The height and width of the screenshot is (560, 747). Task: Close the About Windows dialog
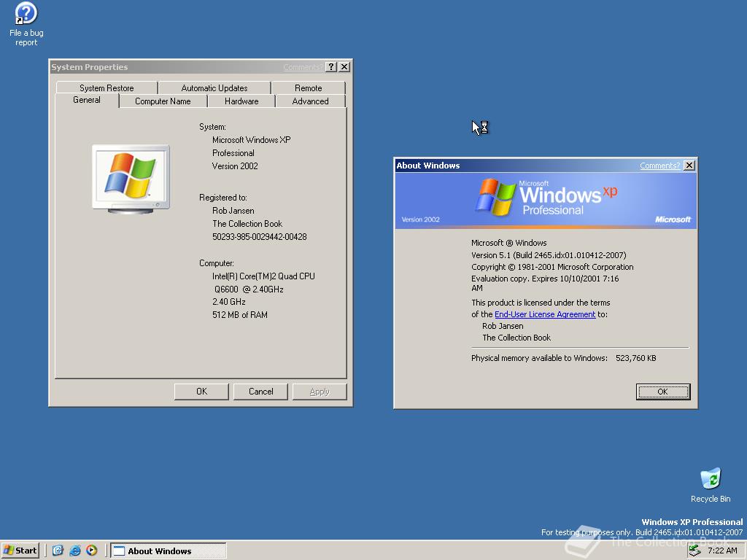tap(689, 166)
